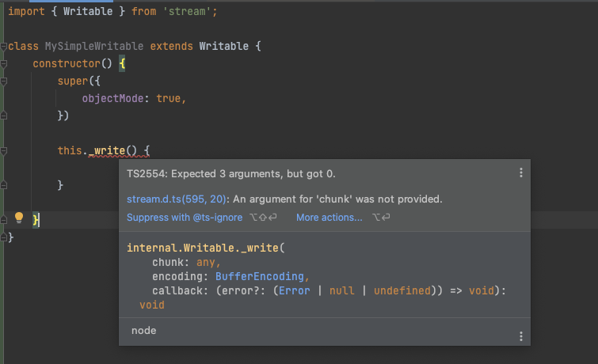This screenshot has height=364, width=598.
Task: Click the 'stream' module string in the import
Action: 194,12
